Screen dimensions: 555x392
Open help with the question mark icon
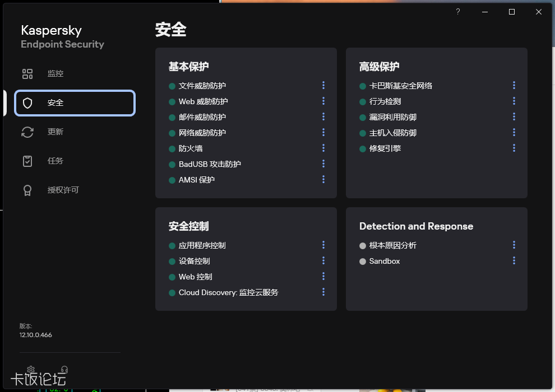(457, 12)
